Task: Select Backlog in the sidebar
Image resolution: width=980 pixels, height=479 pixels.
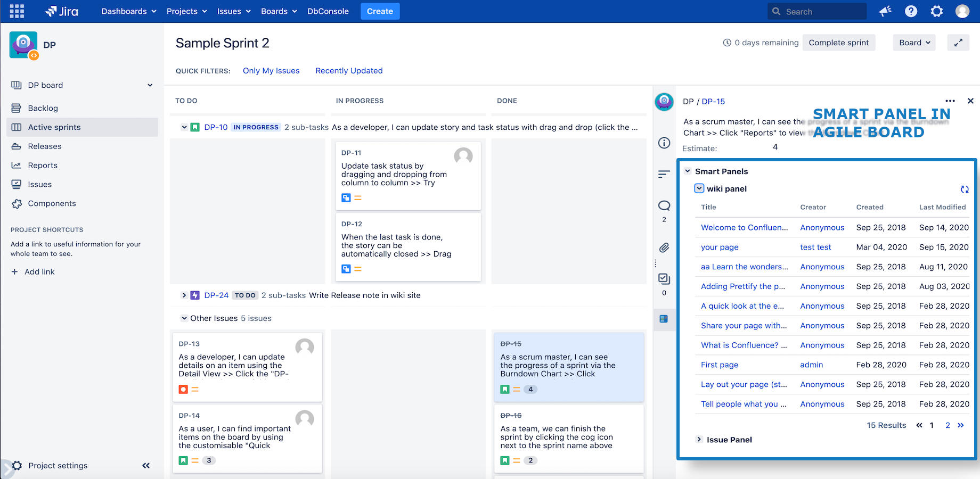Action: 43,108
